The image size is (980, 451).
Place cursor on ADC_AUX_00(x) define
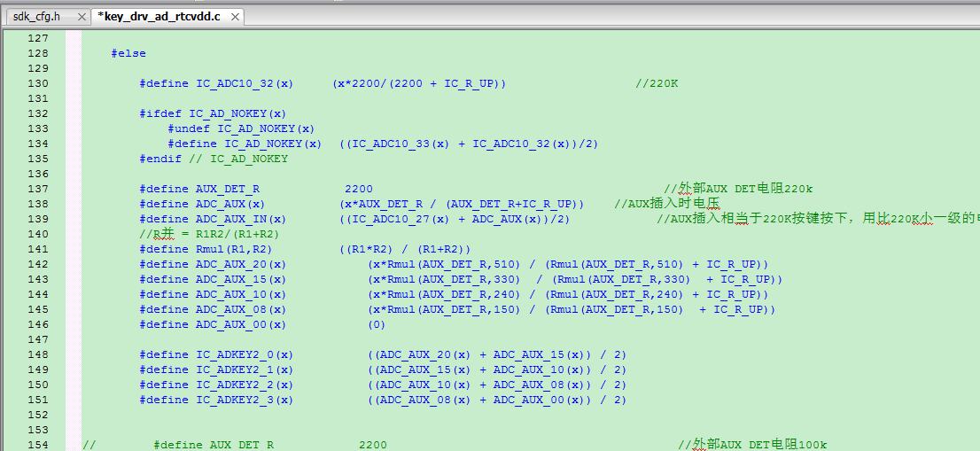(x=241, y=324)
